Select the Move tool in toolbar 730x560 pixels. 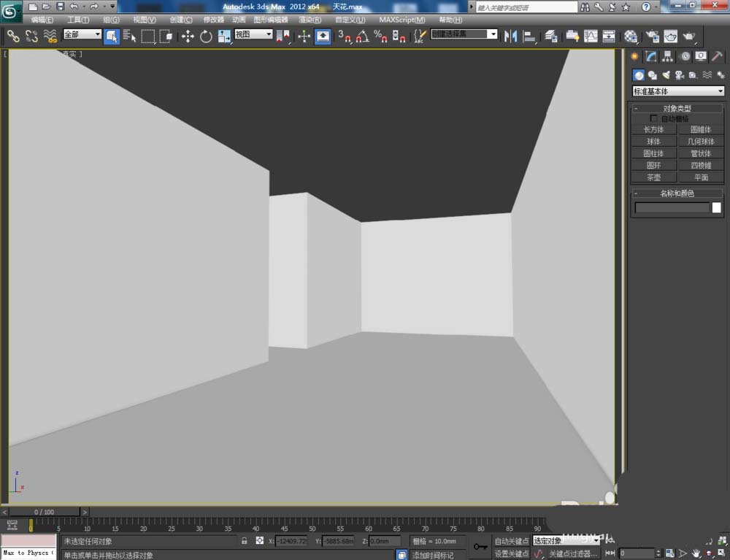(x=188, y=36)
